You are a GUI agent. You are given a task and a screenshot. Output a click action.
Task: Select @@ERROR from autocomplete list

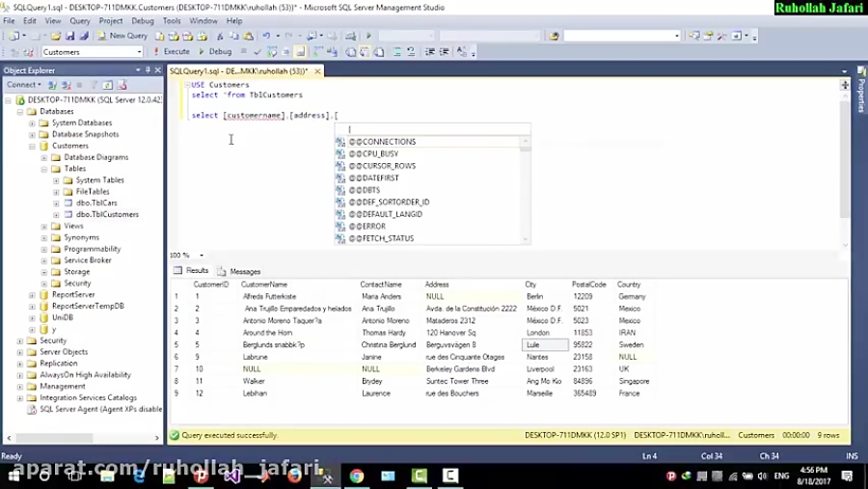(366, 227)
